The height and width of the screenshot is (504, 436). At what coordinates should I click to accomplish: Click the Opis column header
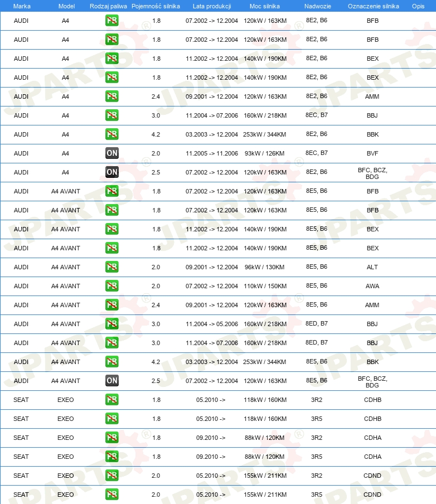pyautogui.click(x=418, y=6)
